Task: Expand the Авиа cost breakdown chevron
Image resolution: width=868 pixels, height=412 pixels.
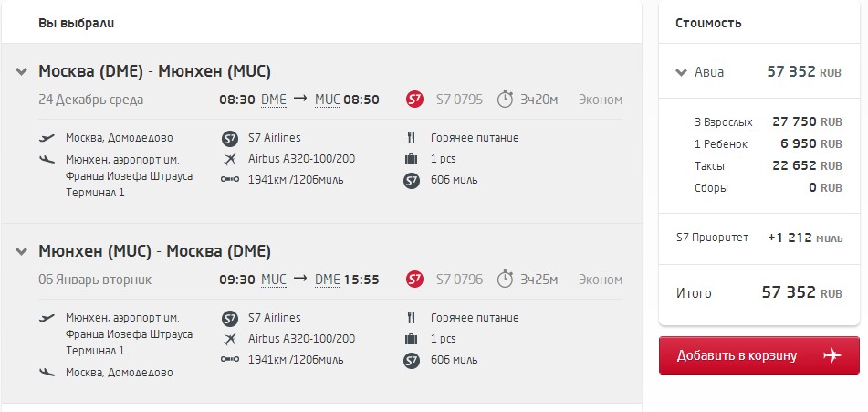Action: pyautogui.click(x=682, y=72)
